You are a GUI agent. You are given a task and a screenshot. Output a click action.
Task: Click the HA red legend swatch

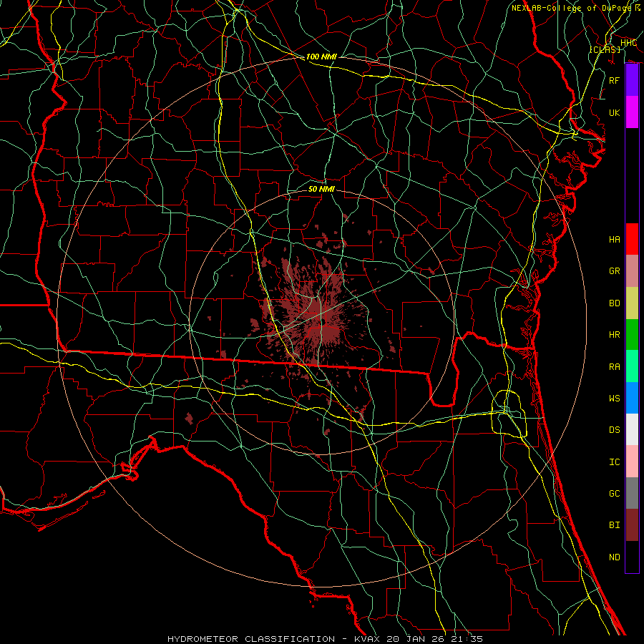(632, 239)
